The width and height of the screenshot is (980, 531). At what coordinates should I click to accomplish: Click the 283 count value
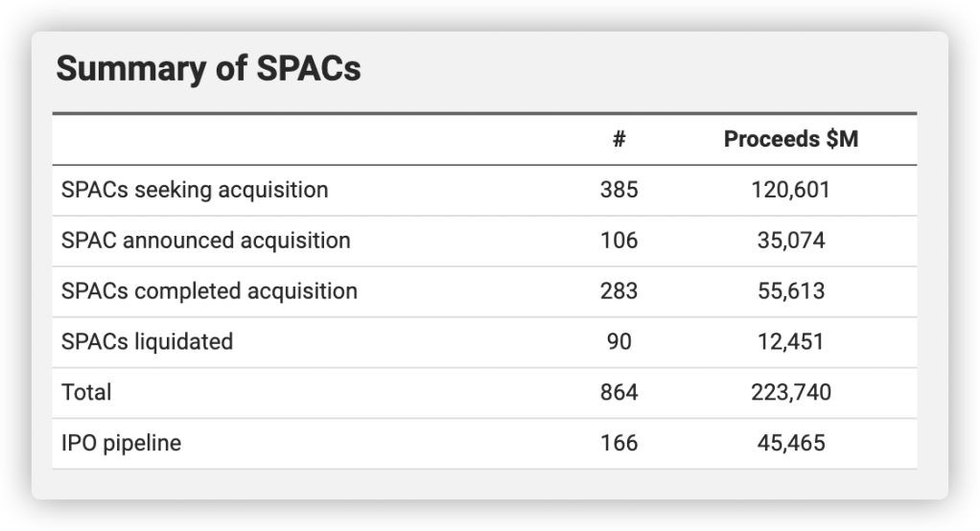click(x=618, y=291)
